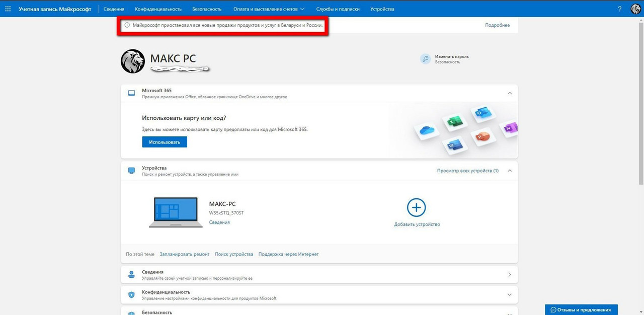Click the Microsoft 365 section icon
The image size is (644, 315).
point(132,93)
